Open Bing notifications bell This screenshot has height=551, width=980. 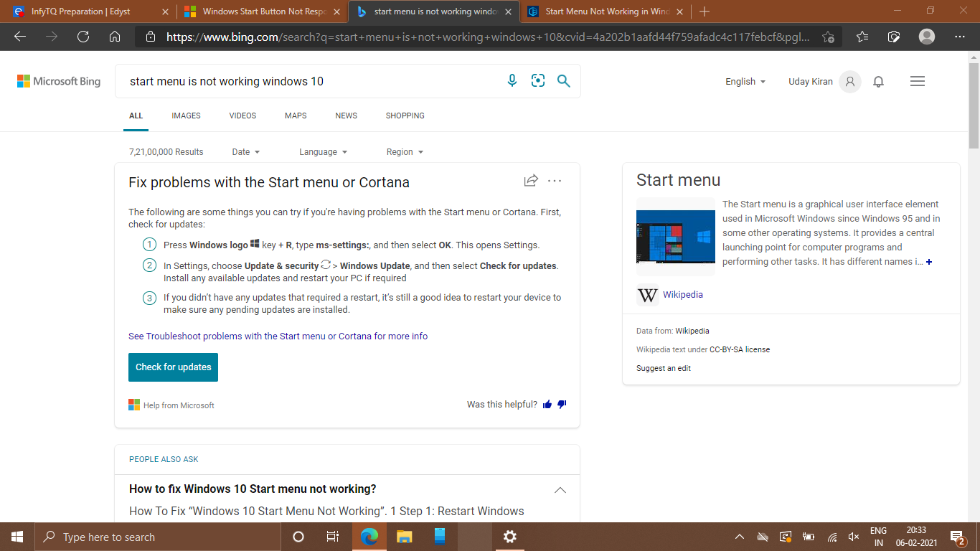click(x=878, y=82)
